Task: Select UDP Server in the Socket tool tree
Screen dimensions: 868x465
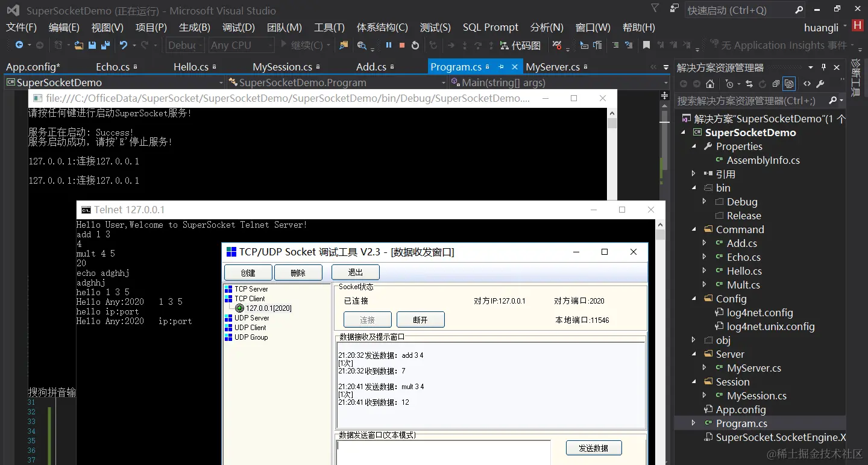Action: pyautogui.click(x=251, y=318)
